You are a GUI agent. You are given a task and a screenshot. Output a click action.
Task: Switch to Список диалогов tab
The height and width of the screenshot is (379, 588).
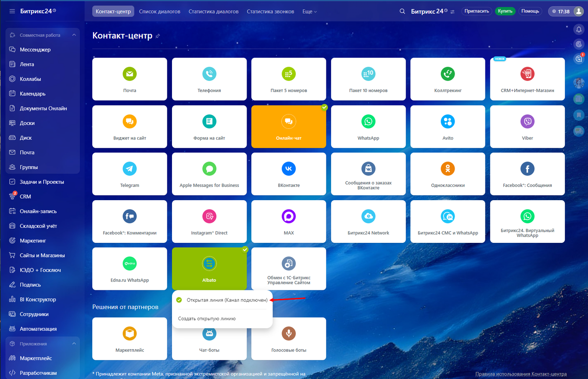click(x=159, y=11)
